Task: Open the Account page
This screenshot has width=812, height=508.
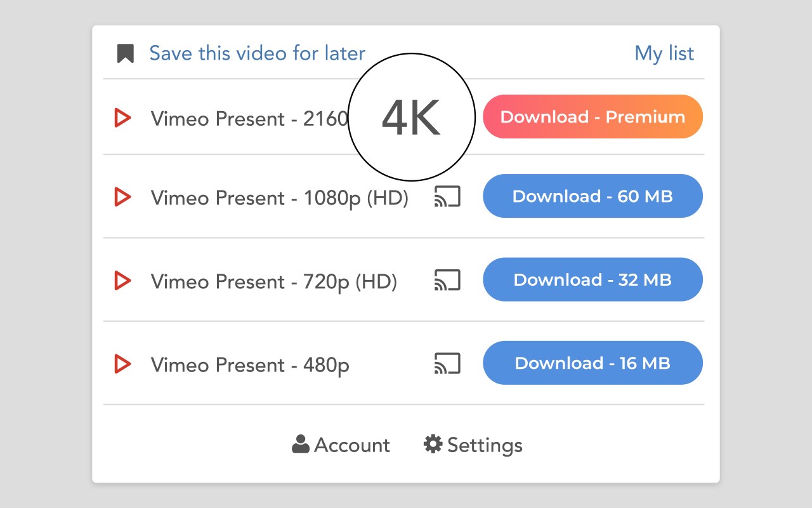Action: pyautogui.click(x=351, y=445)
